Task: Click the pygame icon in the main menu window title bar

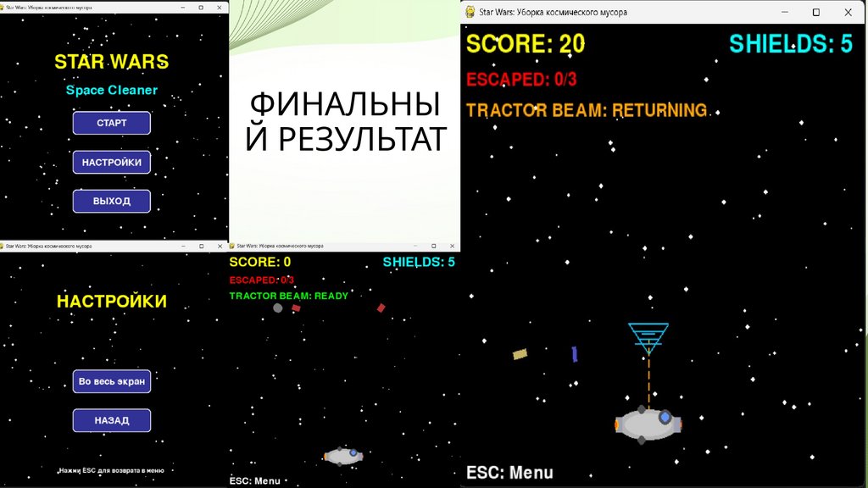Action: [x=3, y=8]
